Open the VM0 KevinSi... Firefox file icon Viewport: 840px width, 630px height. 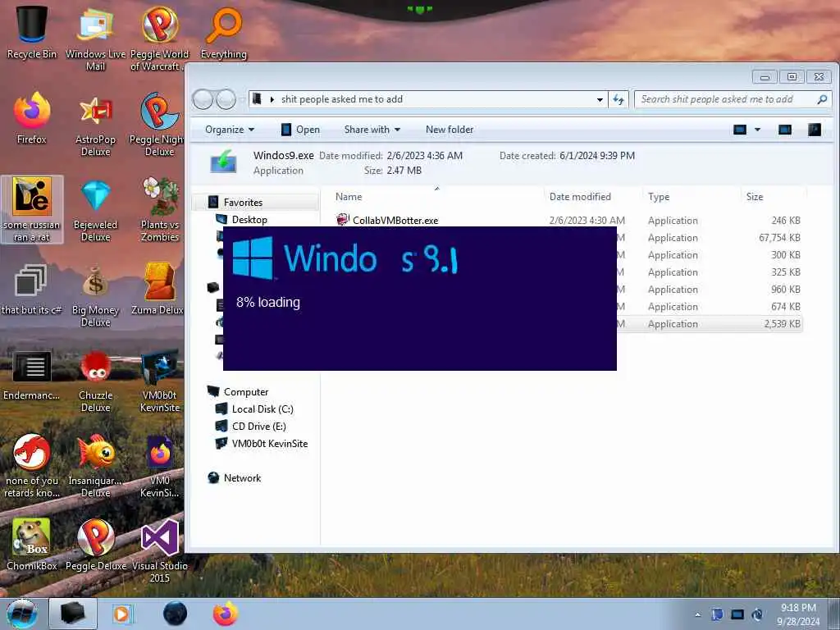pos(160,466)
